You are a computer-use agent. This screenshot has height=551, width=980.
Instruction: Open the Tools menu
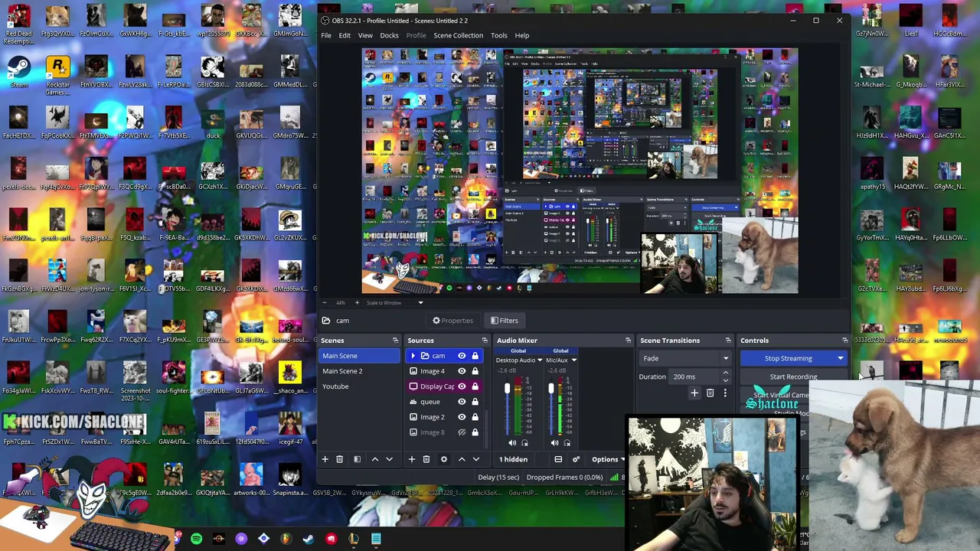[x=498, y=35]
